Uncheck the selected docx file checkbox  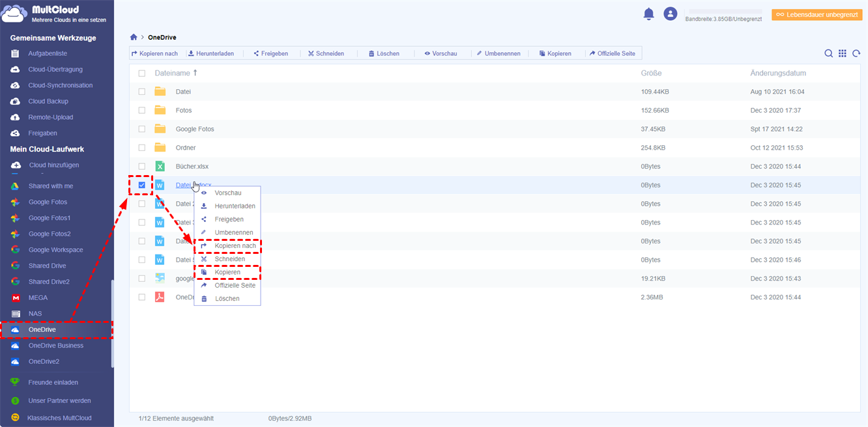[x=142, y=185]
